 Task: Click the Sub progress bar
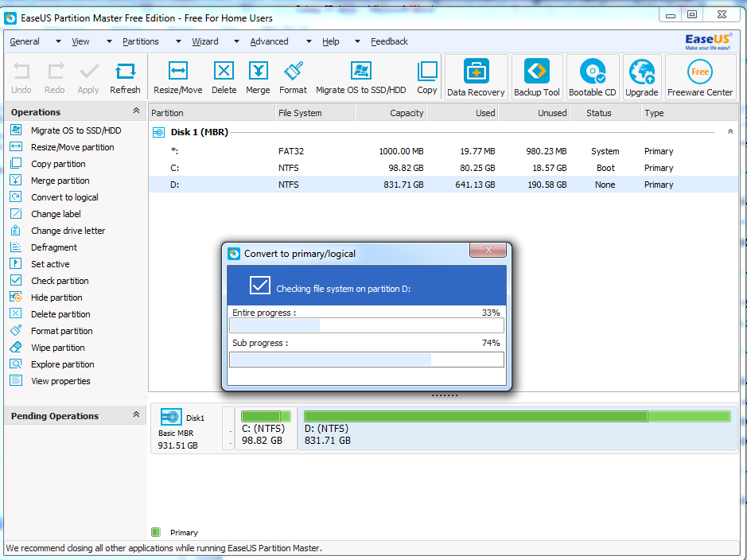(x=367, y=360)
